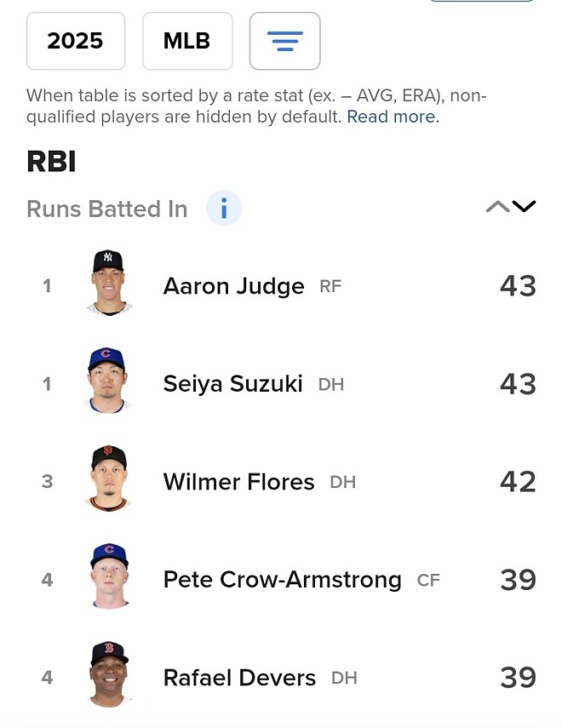Screen dimensions: 562x728
Task: Click Seiya Suzuki's headshot photo
Action: click(x=109, y=382)
